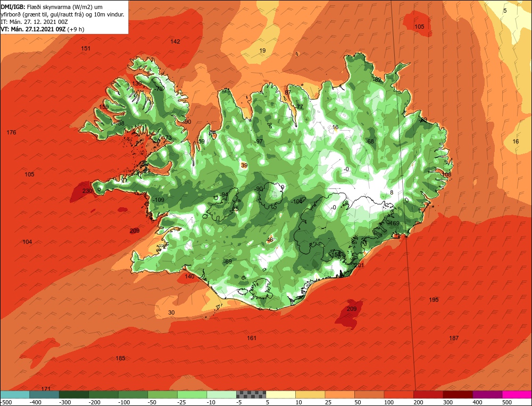Click the map value '171' near the bottom left
The width and height of the screenshot is (532, 406).
46,388
